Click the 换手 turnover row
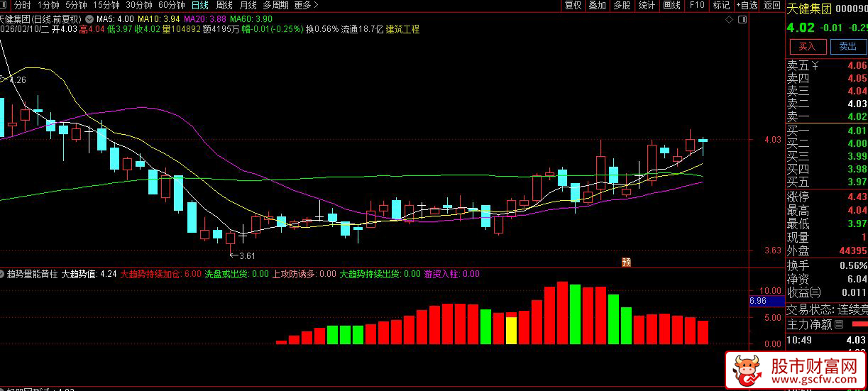This screenshot has height=391, width=868. (x=827, y=265)
